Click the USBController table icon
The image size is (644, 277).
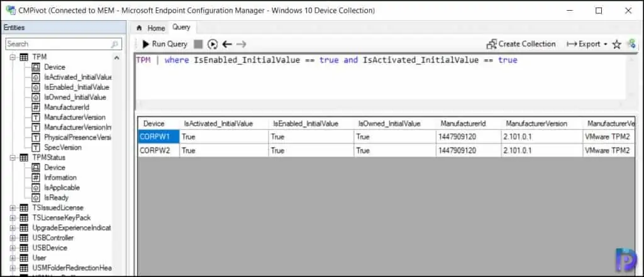coord(25,238)
